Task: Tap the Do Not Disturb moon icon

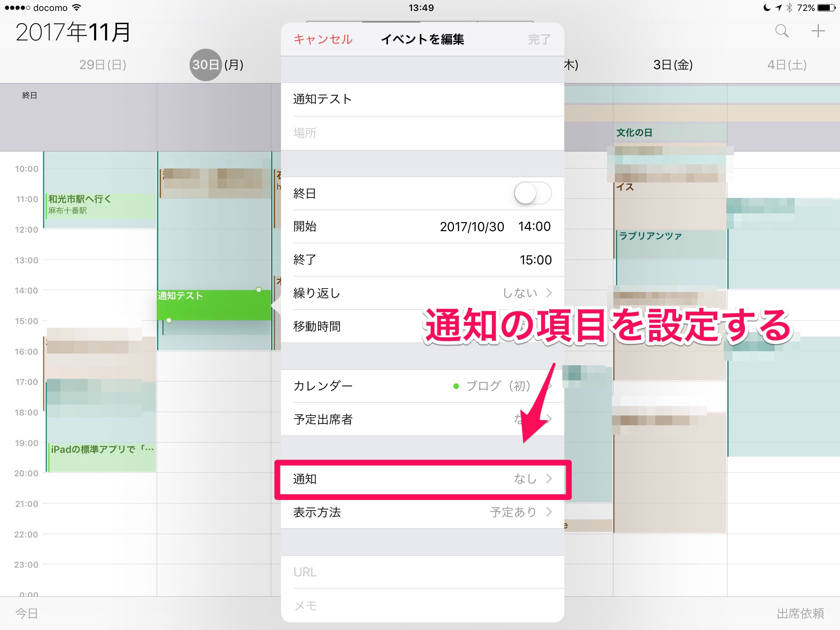Action: point(767,8)
